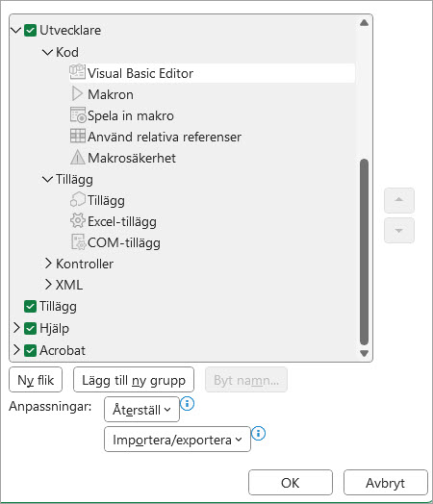Select the XML group label

pos(69,285)
